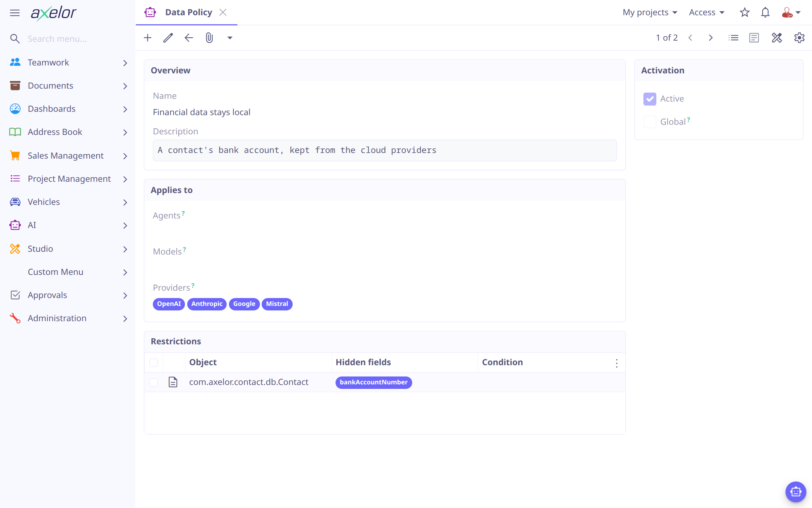Viewport: 812px width, 508px height.
Task: Open Studio customize tools icon
Action: (x=777, y=38)
